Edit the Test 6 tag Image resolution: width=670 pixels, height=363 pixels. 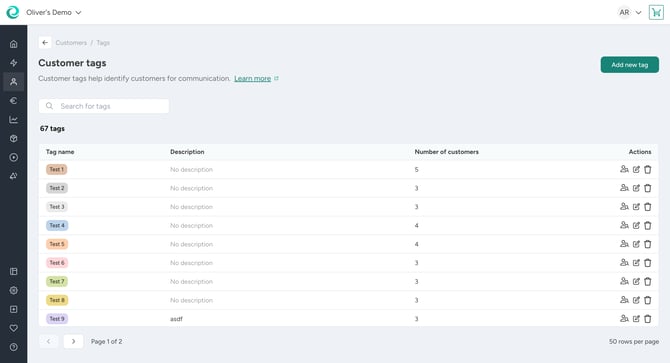click(x=636, y=263)
